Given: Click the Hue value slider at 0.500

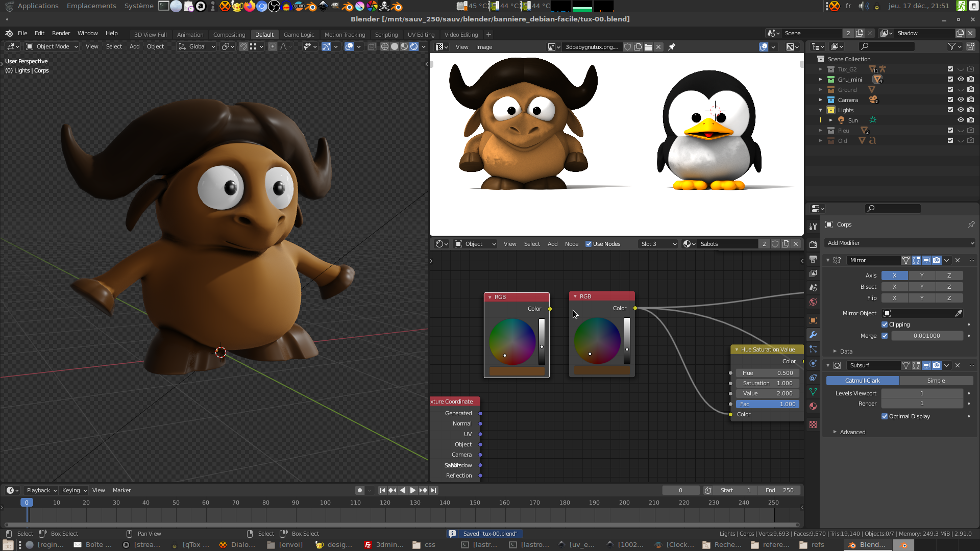Looking at the screenshot, I should coord(768,373).
